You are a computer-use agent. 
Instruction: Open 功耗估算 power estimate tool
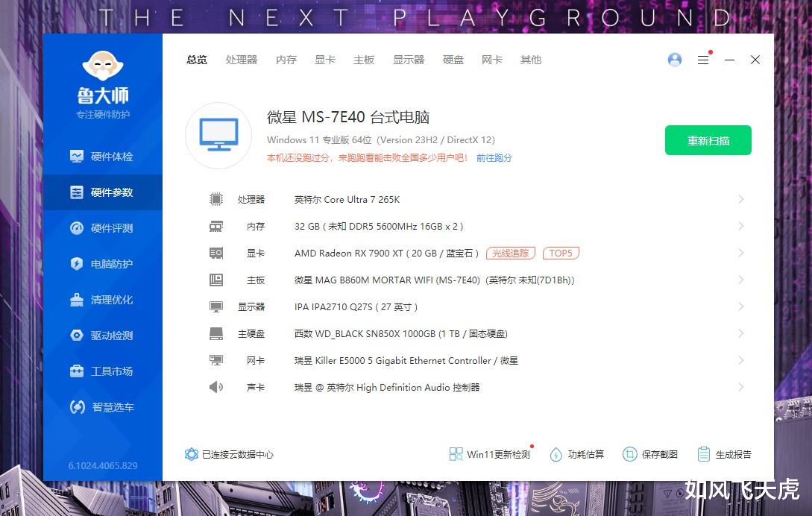coord(577,454)
